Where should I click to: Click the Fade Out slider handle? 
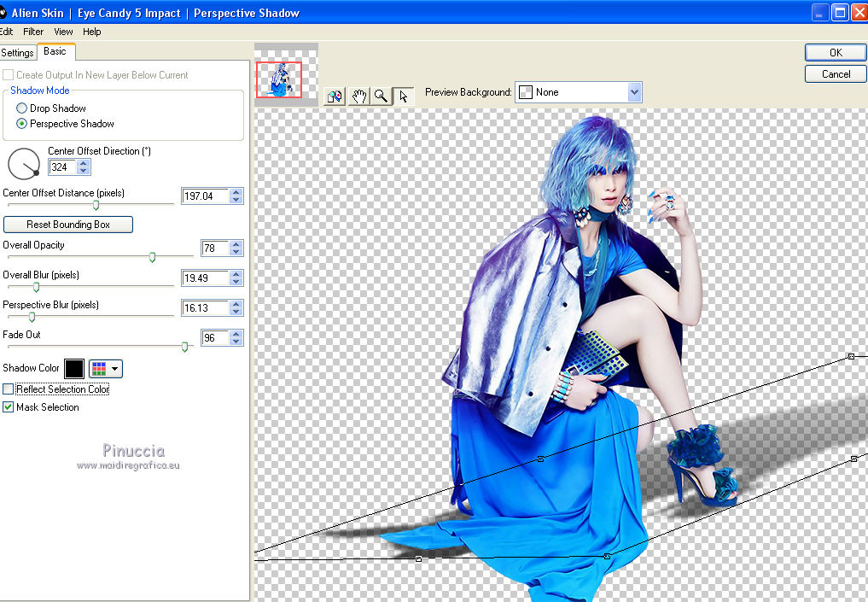point(185,347)
